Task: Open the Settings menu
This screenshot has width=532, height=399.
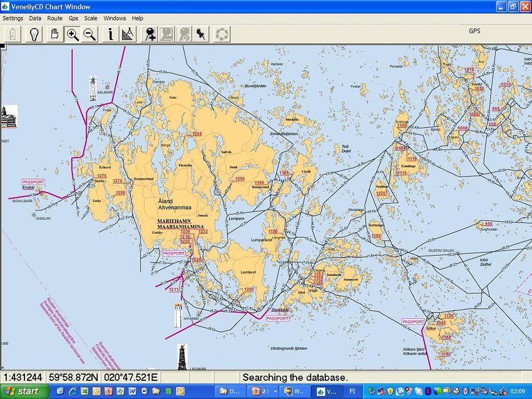Action: 13,18
